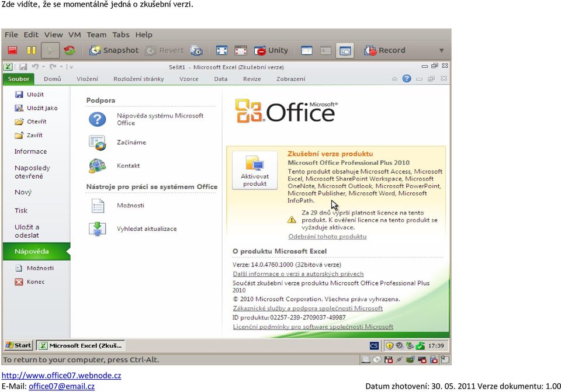Image resolution: width=561 pixels, height=392 pixels.
Task: Choose Uložit in the backstage menu
Action: coord(30,95)
